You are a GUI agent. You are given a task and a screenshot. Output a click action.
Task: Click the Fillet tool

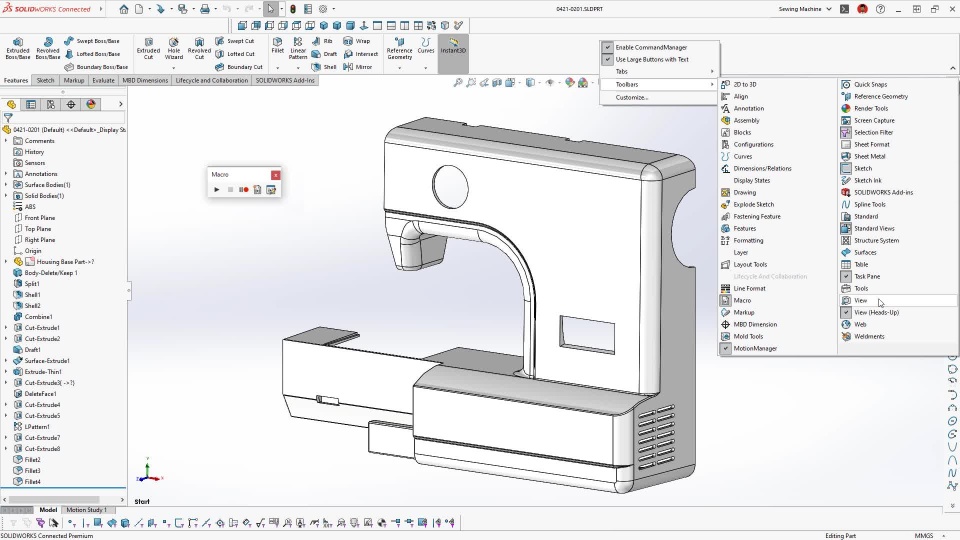coord(277,47)
